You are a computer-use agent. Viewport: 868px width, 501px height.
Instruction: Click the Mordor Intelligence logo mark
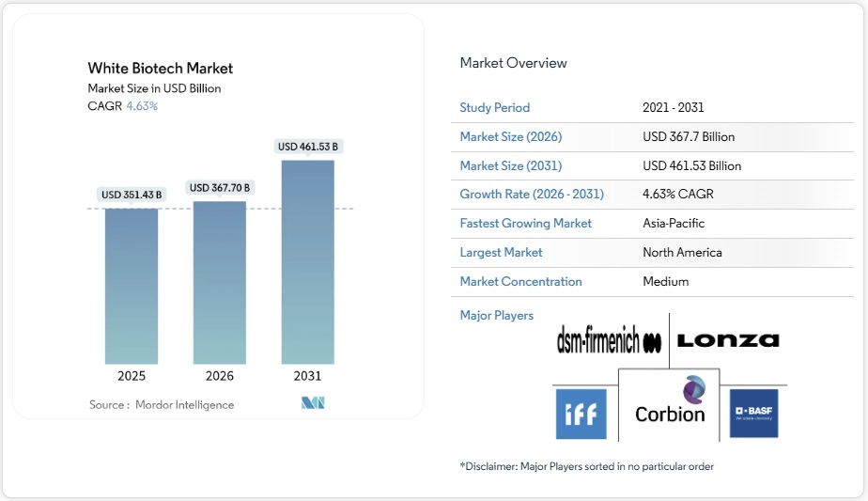click(313, 403)
